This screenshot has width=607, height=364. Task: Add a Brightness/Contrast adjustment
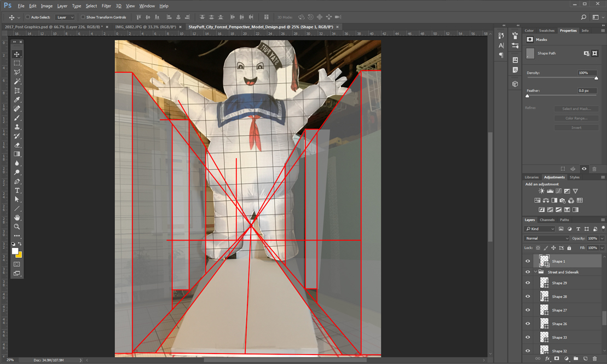pos(541,191)
